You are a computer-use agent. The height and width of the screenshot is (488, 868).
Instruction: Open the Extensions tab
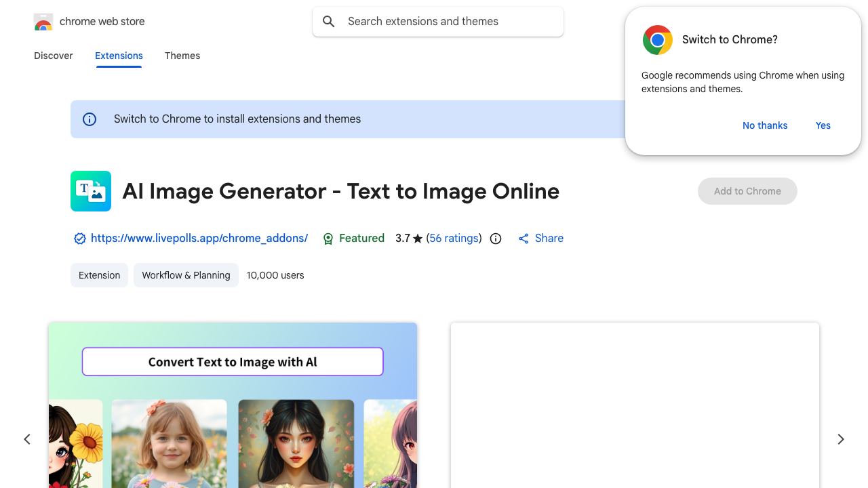(x=119, y=56)
